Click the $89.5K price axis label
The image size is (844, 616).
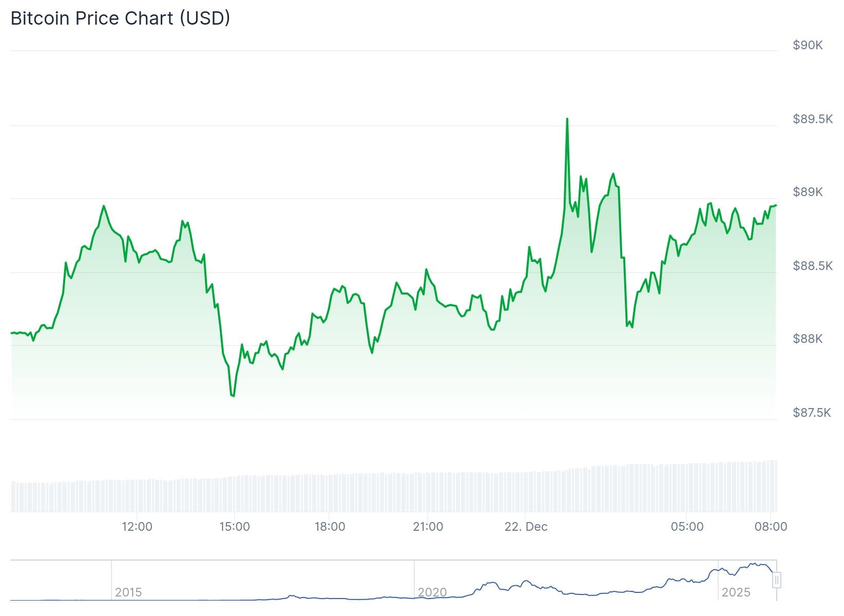coord(813,119)
